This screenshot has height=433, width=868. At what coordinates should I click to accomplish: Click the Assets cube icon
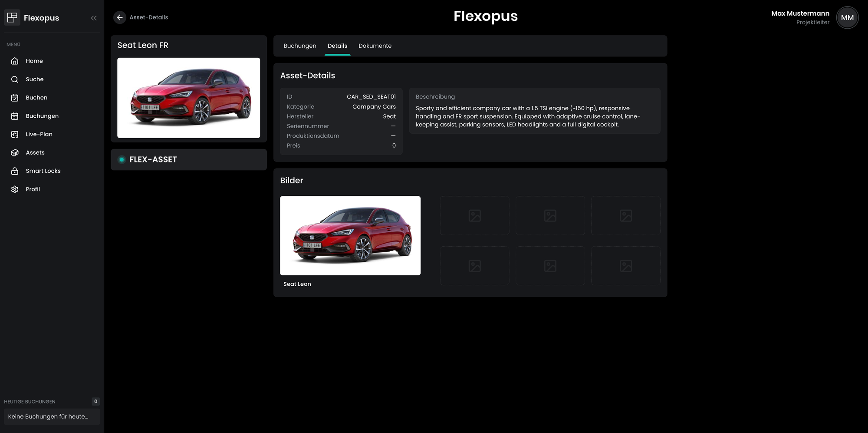point(15,153)
